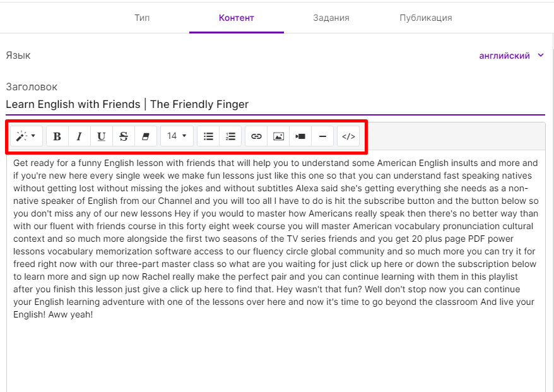
Task: Select the Контент tab
Action: (237, 18)
